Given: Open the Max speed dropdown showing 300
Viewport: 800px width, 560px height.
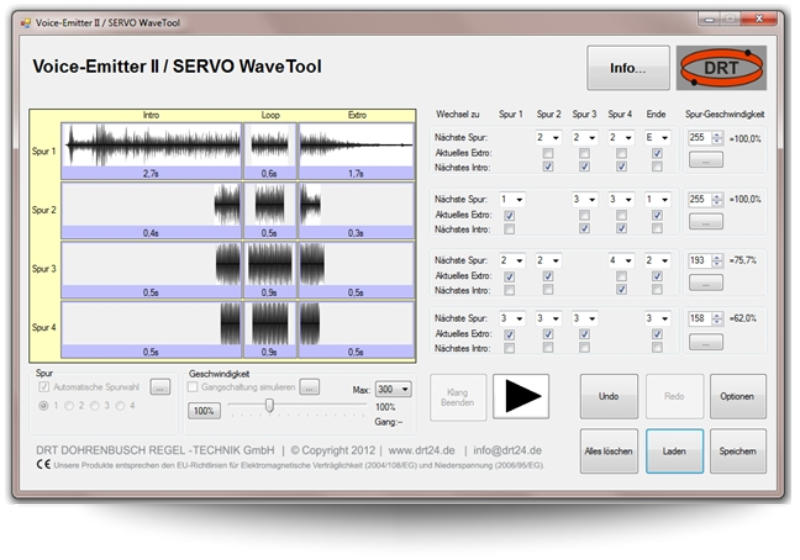Looking at the screenshot, I should click(393, 389).
